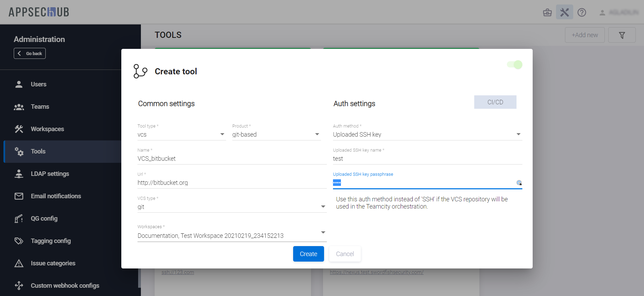Expand the Tool type dropdown
The width and height of the screenshot is (644, 296).
coord(222,135)
